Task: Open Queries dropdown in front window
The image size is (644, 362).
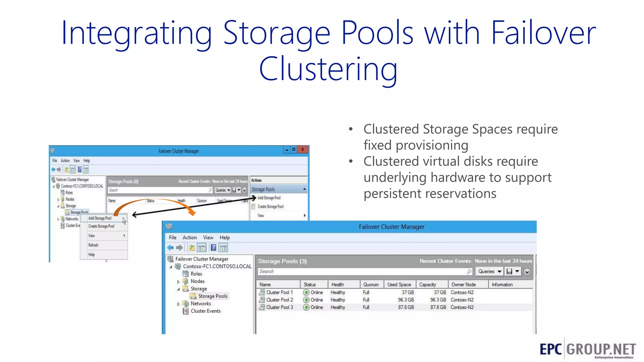Action: pos(490,271)
